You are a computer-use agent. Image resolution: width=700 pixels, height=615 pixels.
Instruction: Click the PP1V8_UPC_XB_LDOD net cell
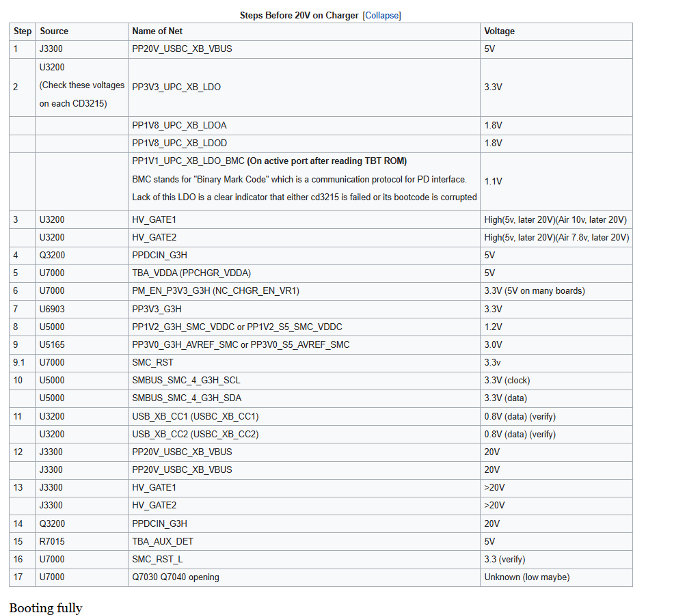tap(179, 143)
